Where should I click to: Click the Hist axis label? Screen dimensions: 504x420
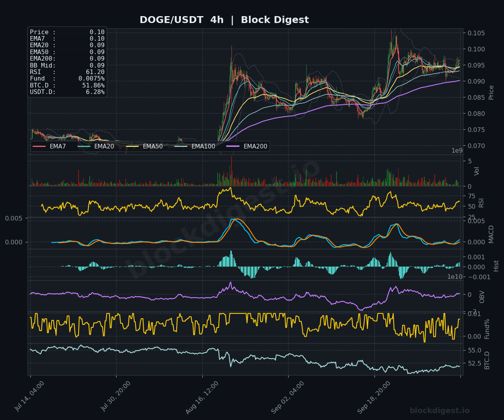point(496,266)
